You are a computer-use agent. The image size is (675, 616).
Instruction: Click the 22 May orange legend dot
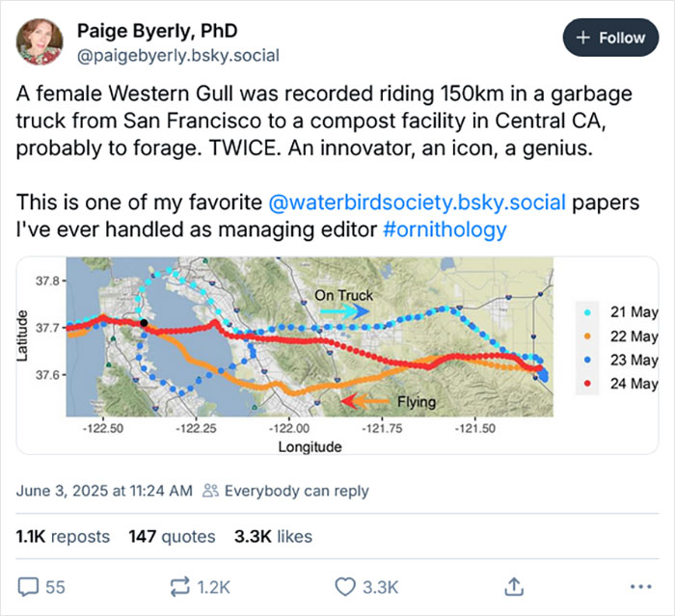pyautogui.click(x=588, y=336)
